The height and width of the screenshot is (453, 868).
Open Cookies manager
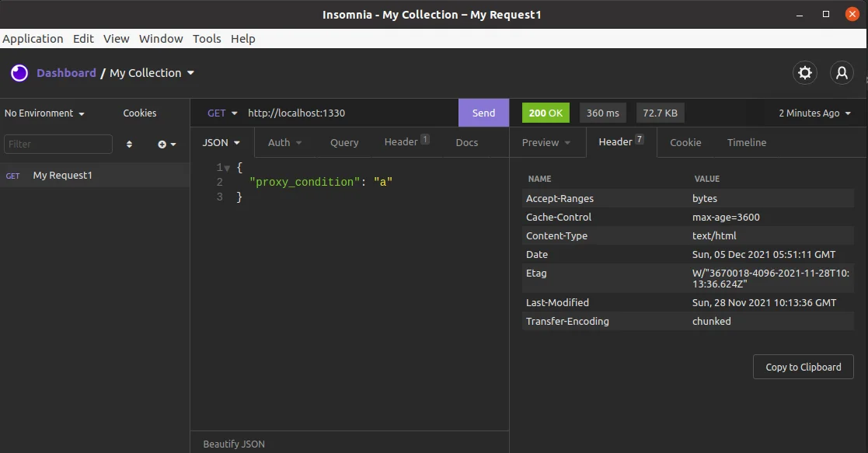point(140,113)
